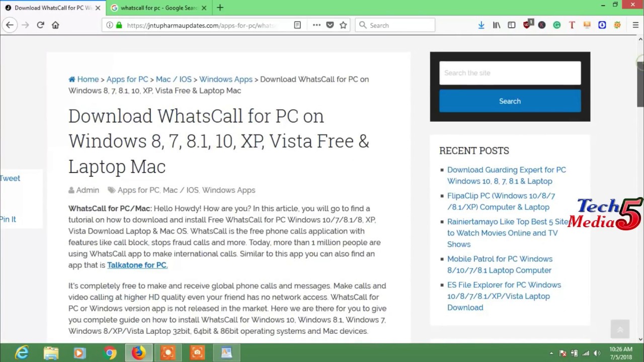Launch Internet Explorer from taskbar
This screenshot has height=362, width=644.
(22, 353)
